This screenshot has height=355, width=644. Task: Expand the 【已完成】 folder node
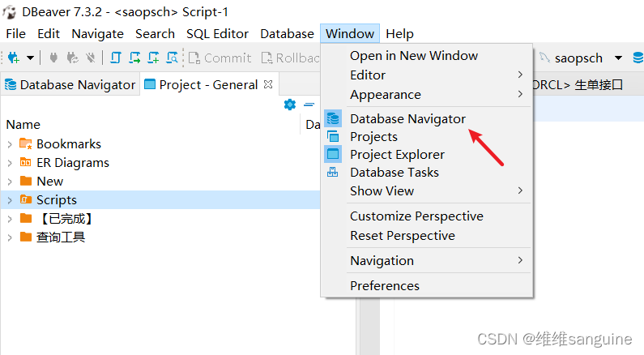[10, 219]
